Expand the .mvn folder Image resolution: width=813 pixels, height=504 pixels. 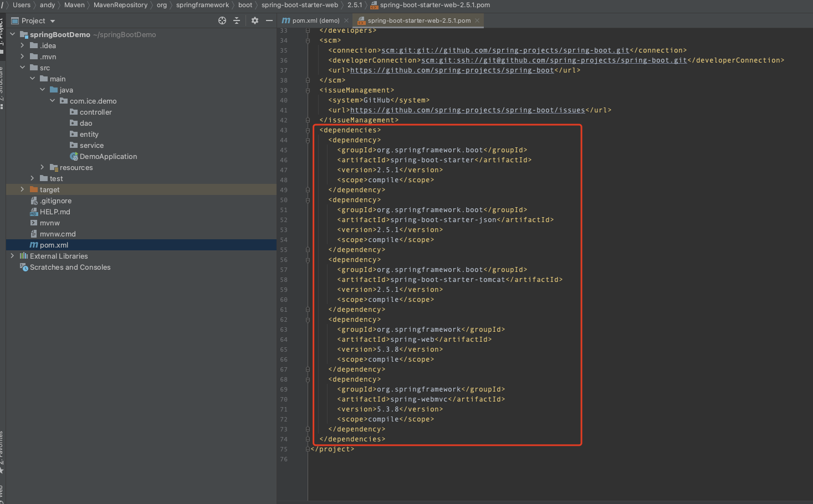pos(23,56)
